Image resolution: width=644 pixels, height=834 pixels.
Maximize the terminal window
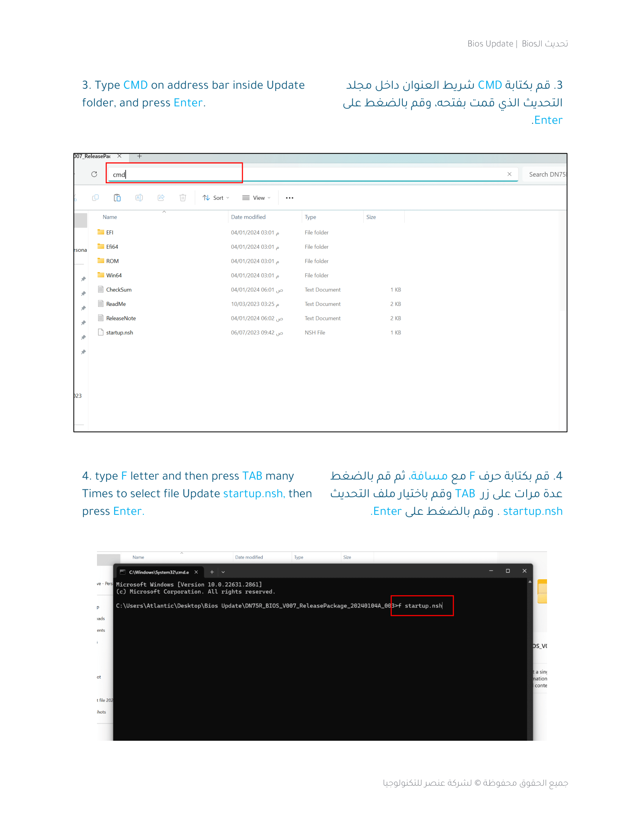(508, 571)
